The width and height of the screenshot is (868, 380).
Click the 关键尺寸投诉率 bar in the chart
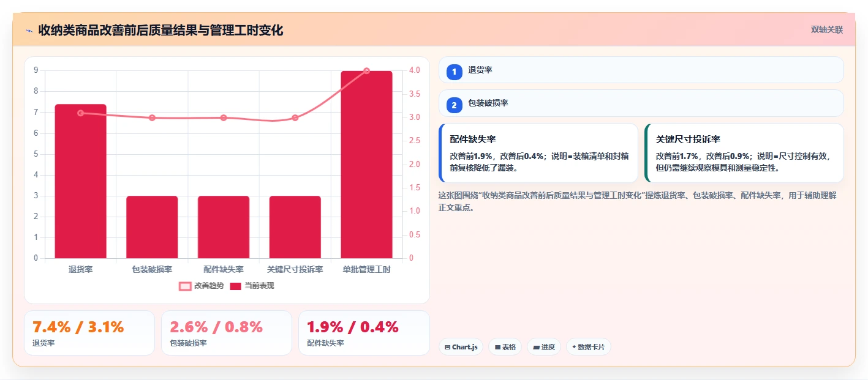click(x=295, y=227)
